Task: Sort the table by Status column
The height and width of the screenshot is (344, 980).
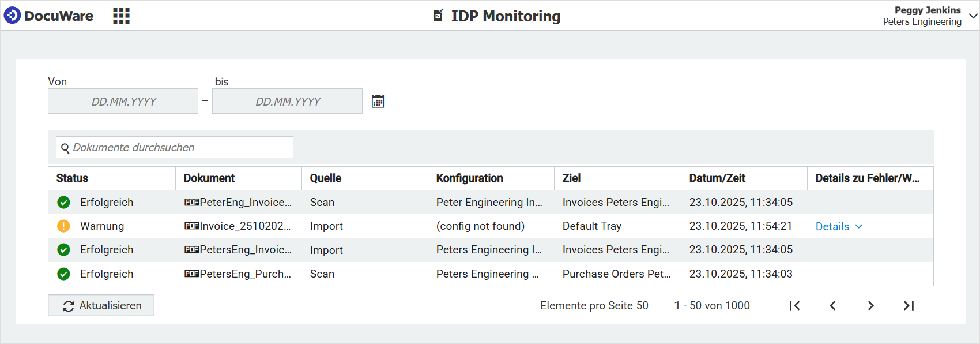Action: pos(72,178)
